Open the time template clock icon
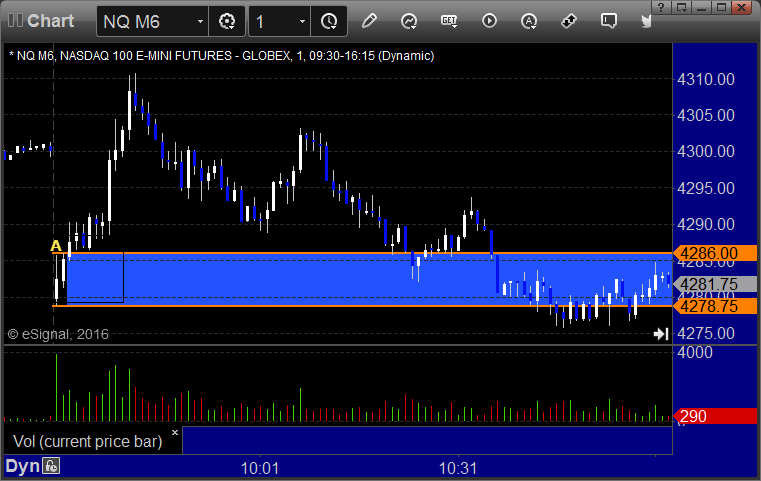The width and height of the screenshot is (761, 481). pos(329,21)
